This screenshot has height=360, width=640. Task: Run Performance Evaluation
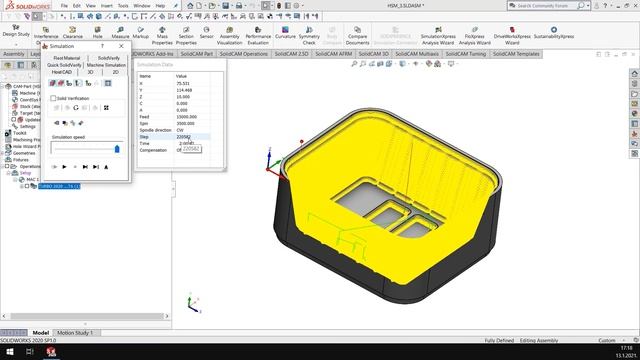(258, 36)
